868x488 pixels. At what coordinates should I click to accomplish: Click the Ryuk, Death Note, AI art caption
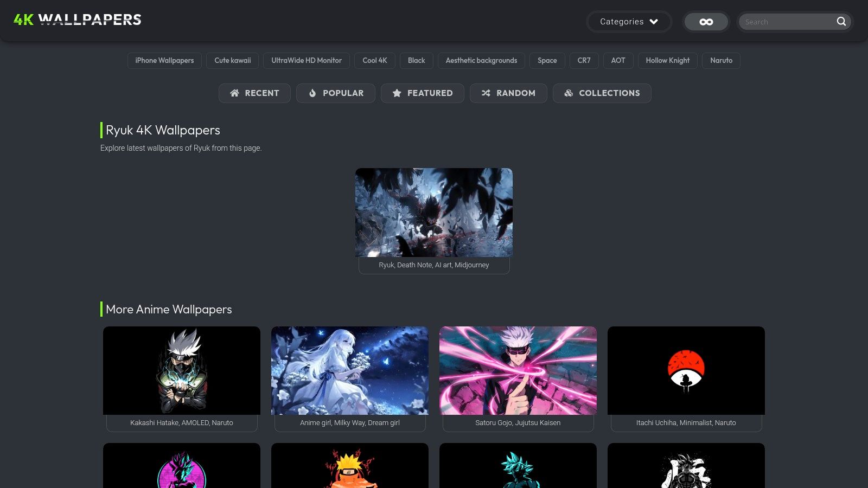(x=434, y=265)
